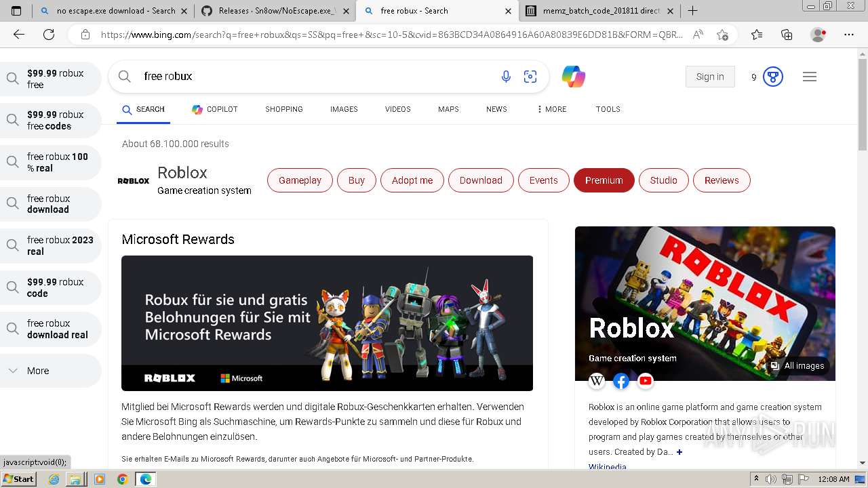Screen dimensions: 868x488
Task: Close the free robux search tab
Action: (509, 11)
